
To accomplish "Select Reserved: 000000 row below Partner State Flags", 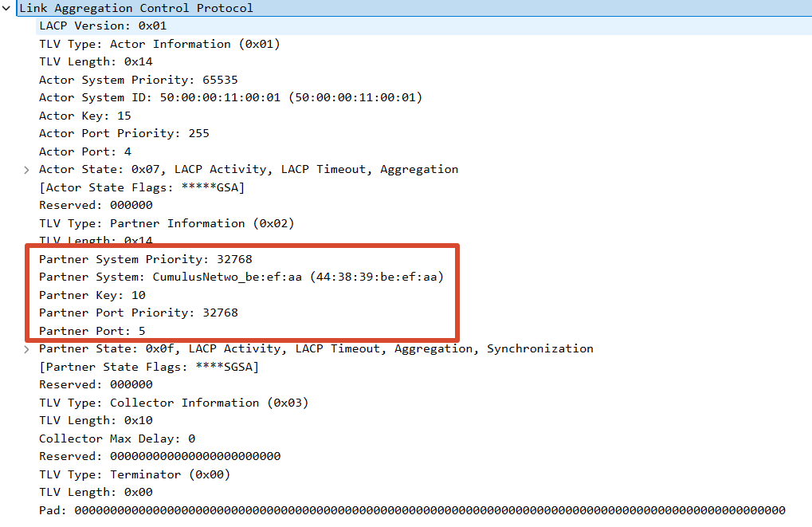I will pos(96,384).
